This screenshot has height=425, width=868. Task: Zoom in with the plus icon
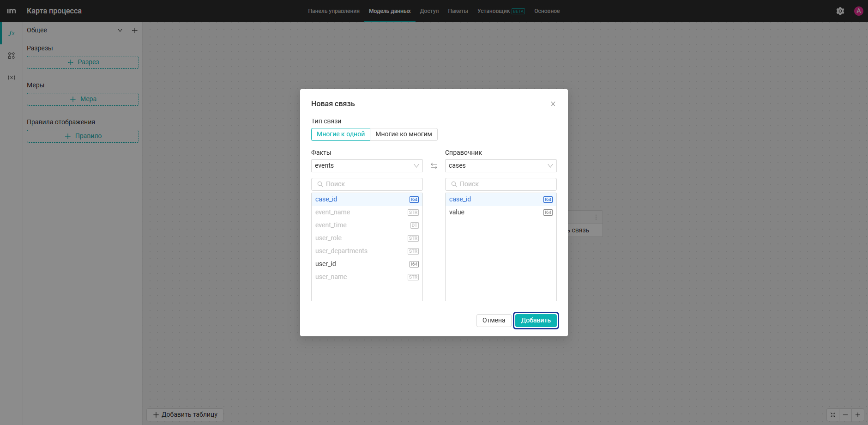[858, 415]
